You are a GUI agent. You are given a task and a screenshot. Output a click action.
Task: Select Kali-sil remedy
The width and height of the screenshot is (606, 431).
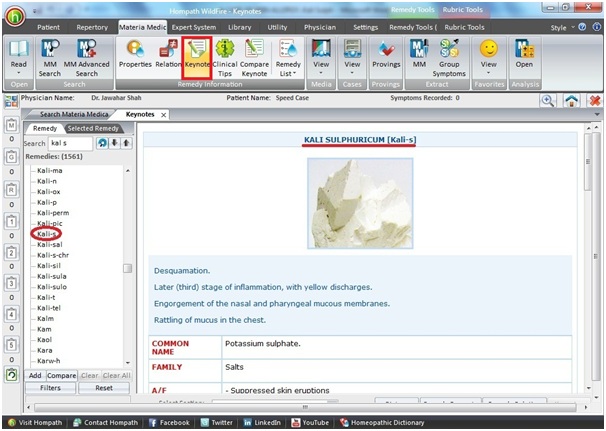click(x=49, y=266)
